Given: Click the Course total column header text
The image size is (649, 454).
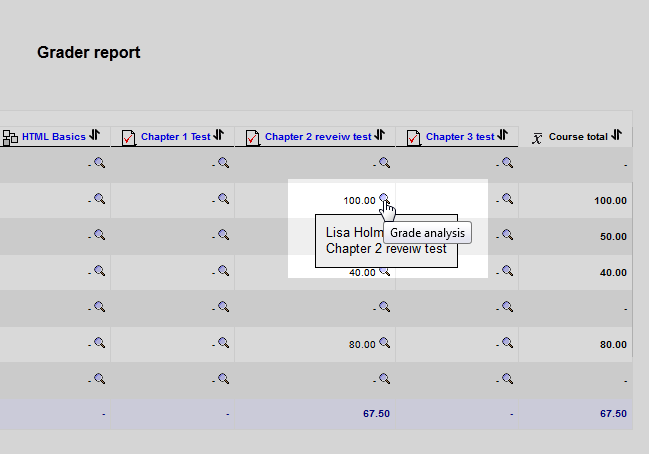Looking at the screenshot, I should coord(578,137).
